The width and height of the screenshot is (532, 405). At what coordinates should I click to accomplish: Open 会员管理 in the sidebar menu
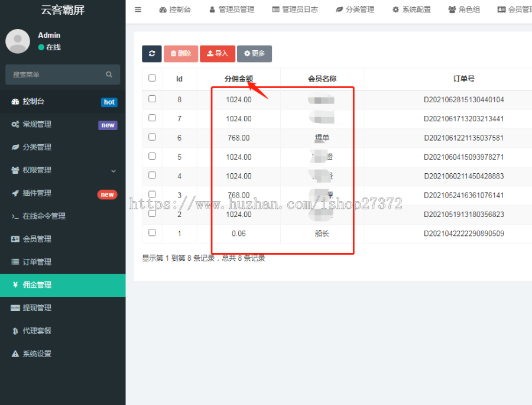(63, 239)
